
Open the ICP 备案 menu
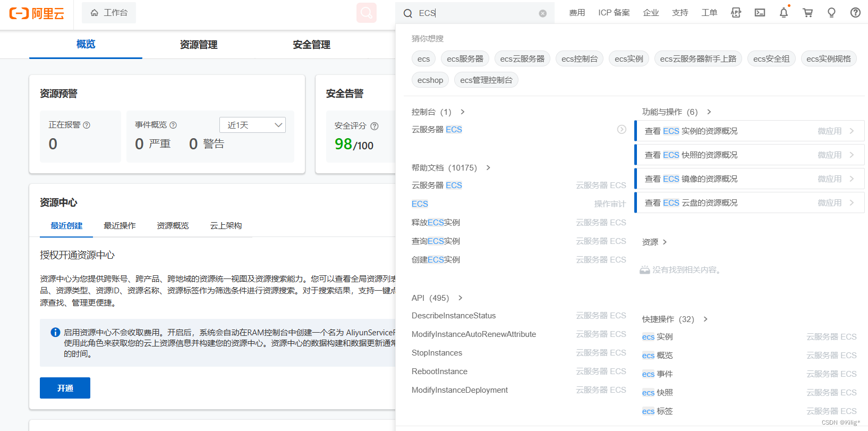614,13
